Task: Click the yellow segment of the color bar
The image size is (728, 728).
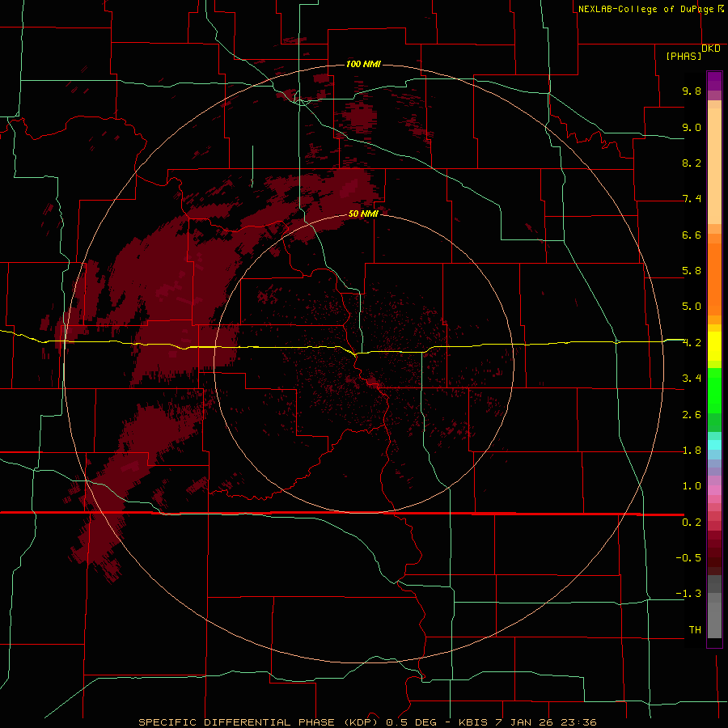Action: pos(714,346)
